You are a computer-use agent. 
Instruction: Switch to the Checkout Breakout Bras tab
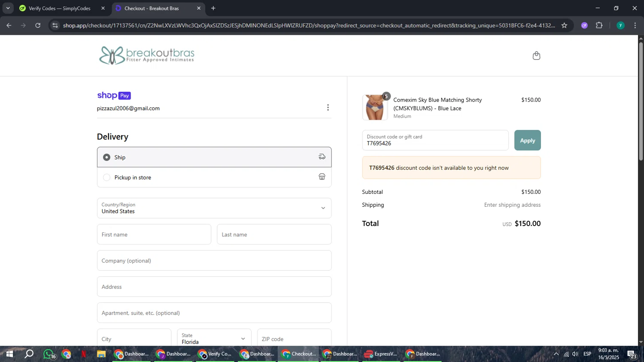158,8
